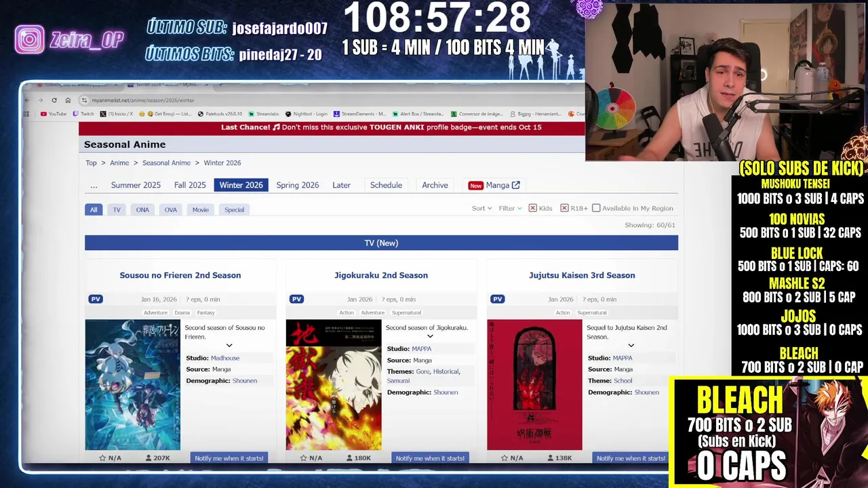Expand the Sousou no Frieren synopsis
This screenshot has width=868, height=488.
point(229,346)
